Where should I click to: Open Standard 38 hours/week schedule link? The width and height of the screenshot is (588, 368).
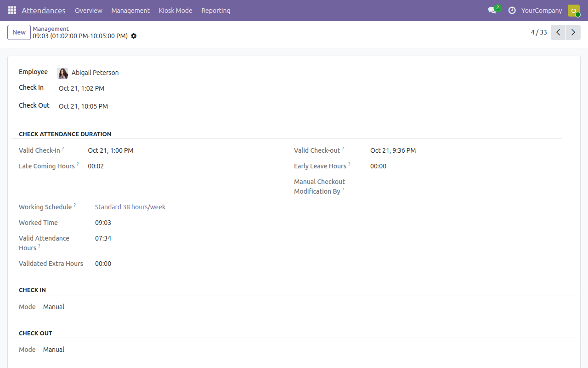point(130,207)
